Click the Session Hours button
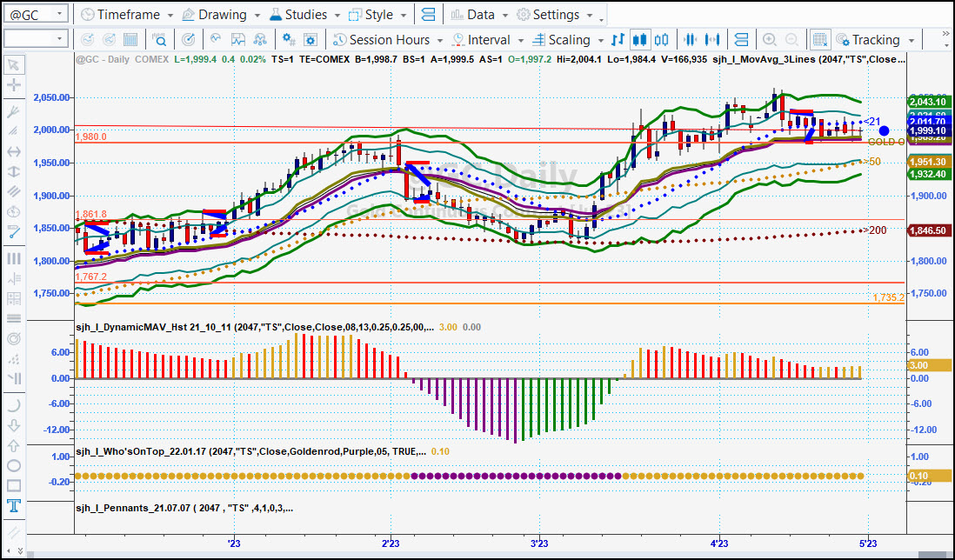The height and width of the screenshot is (560, 955). [381, 40]
